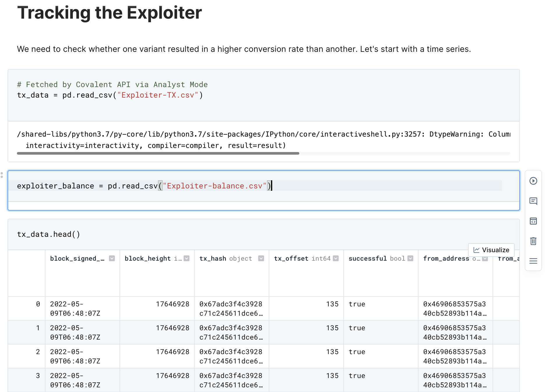Click the horizontal scrollbar under the DtypeWarning output
545x392 pixels.
[x=158, y=153]
